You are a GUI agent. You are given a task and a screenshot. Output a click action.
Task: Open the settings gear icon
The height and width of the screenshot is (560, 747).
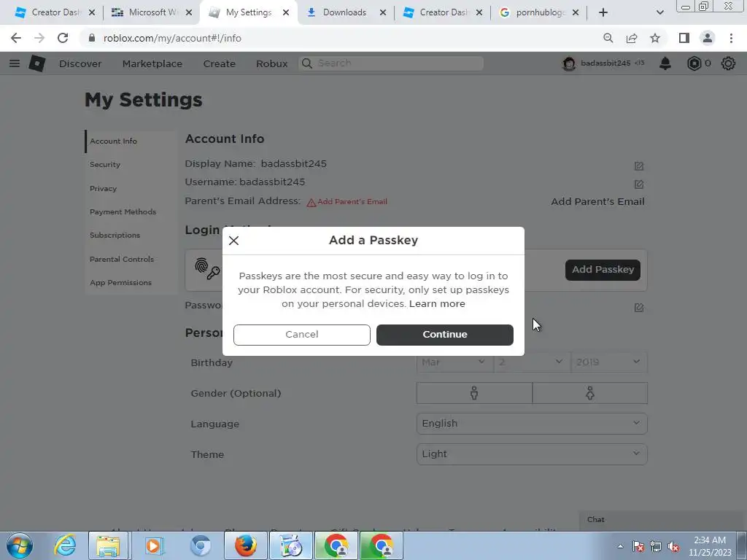(728, 63)
